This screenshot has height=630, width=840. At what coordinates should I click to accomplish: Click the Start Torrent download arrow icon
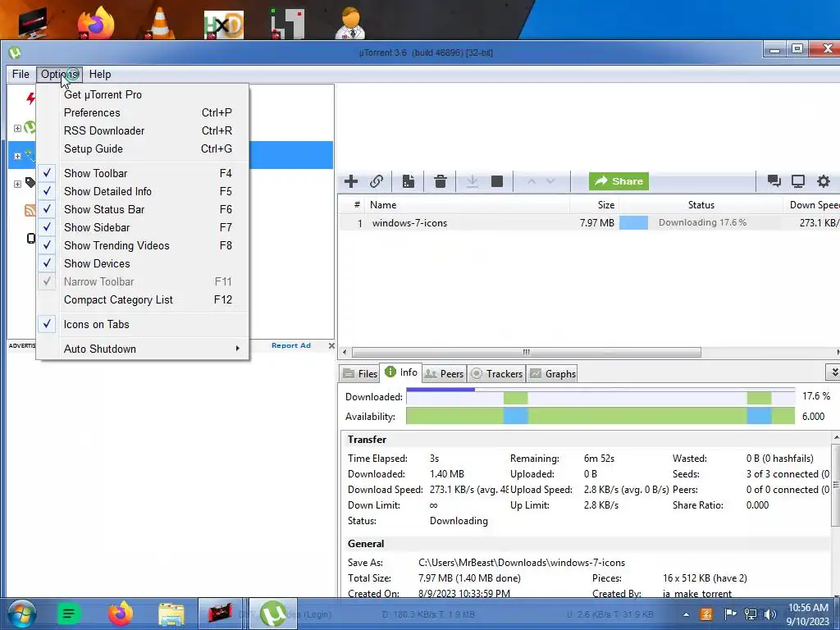[x=472, y=181]
